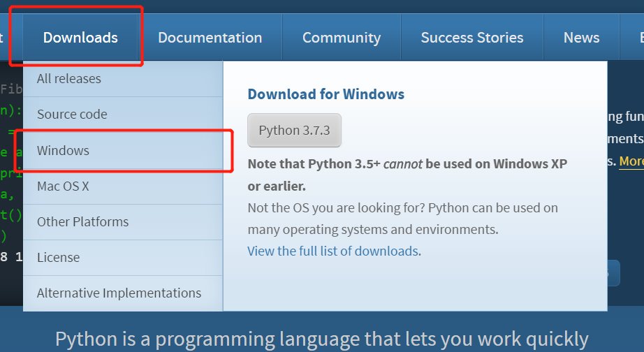Open the Downloads menu tab
This screenshot has height=352, width=644.
pyautogui.click(x=80, y=38)
